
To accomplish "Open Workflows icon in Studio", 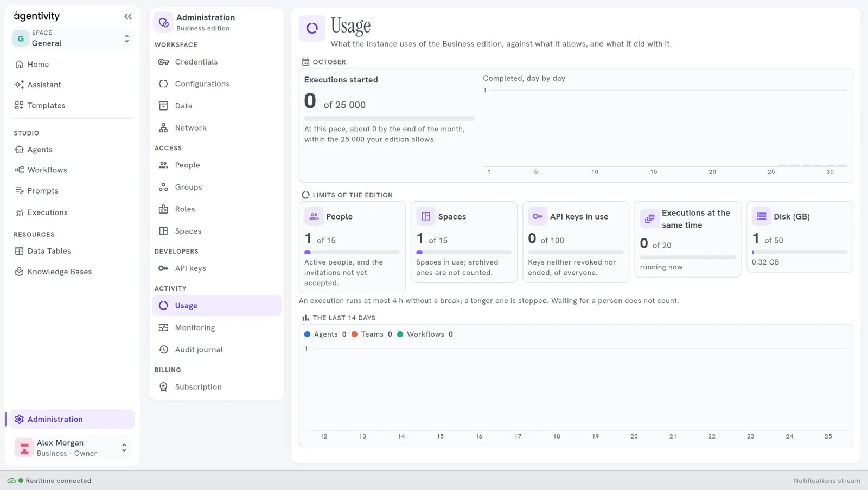I will click(x=19, y=170).
